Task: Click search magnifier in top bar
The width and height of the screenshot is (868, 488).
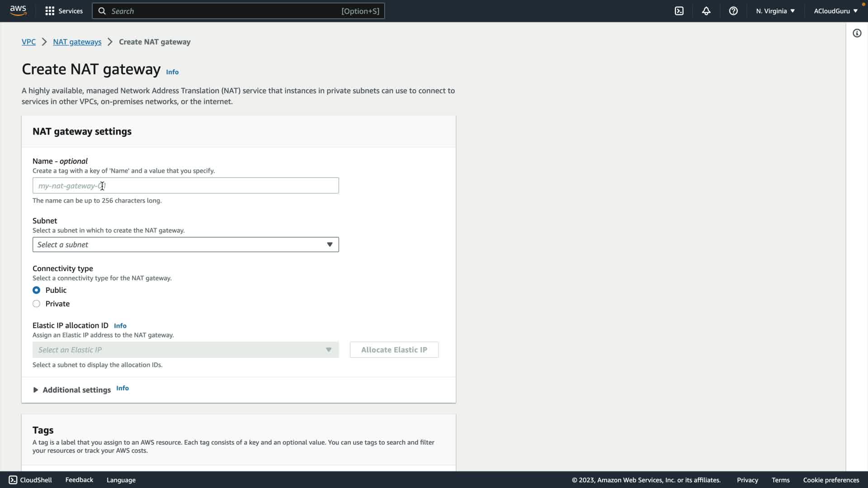Action: [102, 11]
